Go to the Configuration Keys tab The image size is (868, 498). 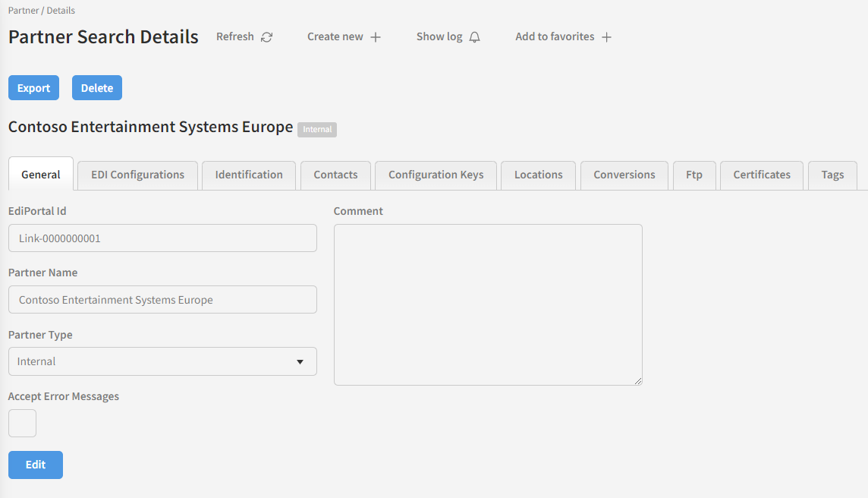[436, 175]
